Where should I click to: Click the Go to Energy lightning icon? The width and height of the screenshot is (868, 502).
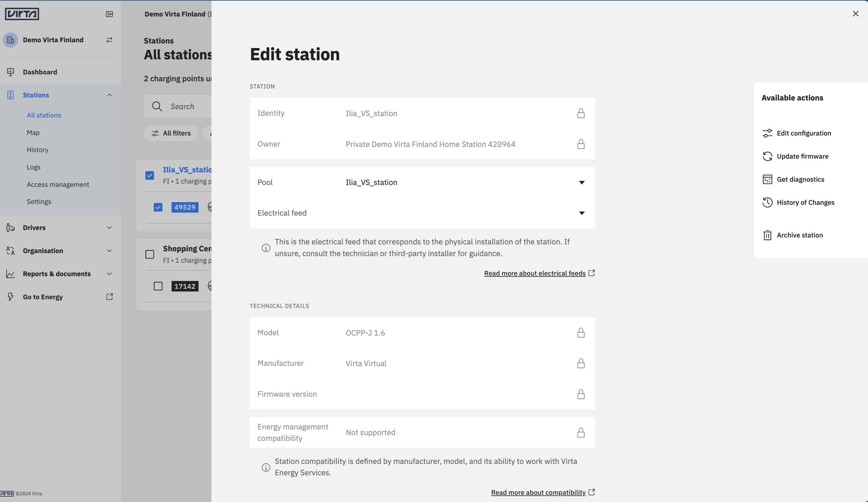tap(10, 297)
